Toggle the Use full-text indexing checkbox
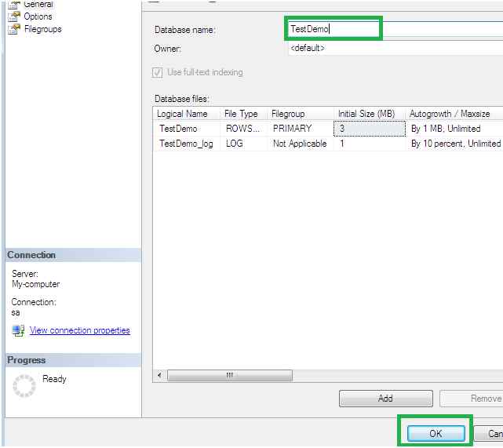The width and height of the screenshot is (503, 448). (x=157, y=72)
